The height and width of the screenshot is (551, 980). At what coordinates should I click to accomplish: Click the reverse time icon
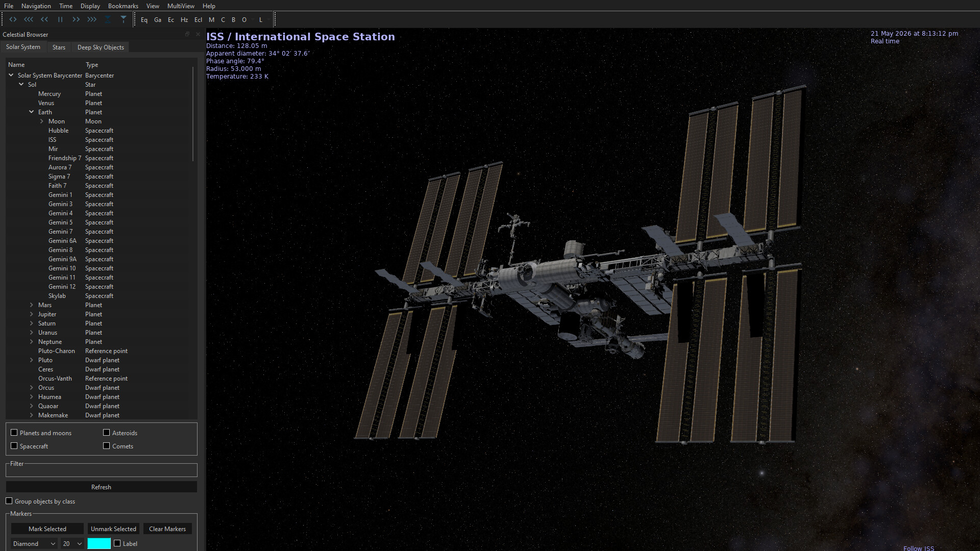(x=13, y=19)
